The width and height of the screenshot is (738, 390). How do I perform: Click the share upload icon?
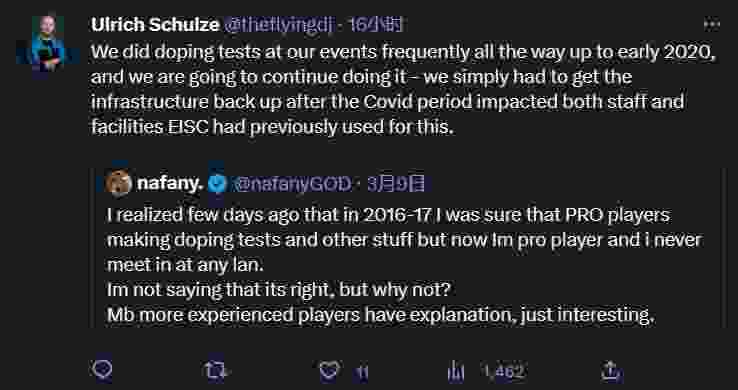tap(611, 372)
